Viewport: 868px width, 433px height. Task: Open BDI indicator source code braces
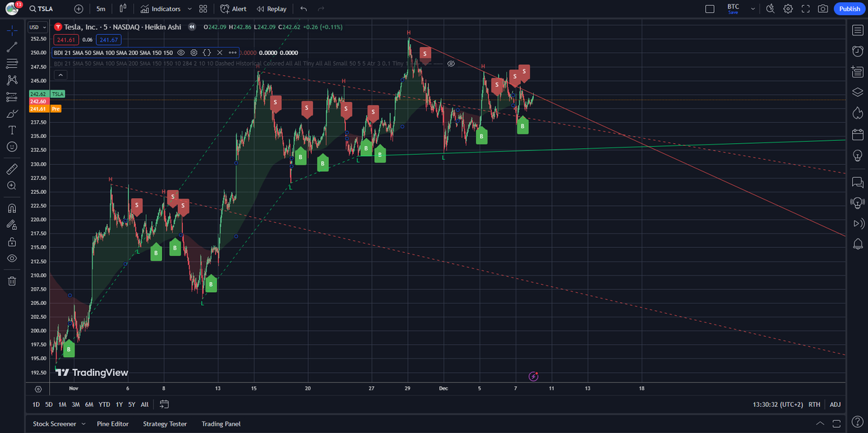coord(207,52)
